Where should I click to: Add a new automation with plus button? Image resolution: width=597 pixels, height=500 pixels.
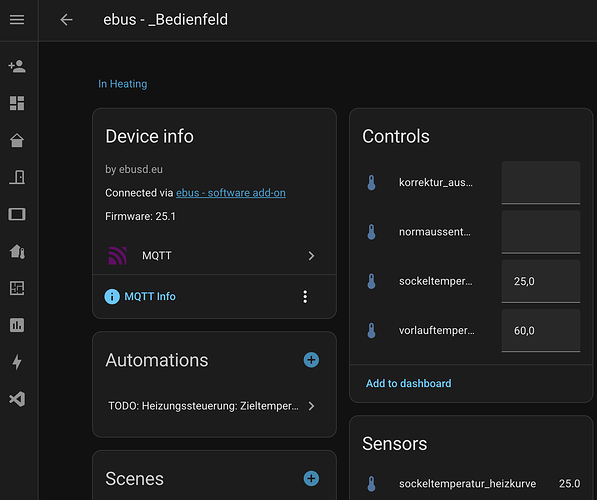[311, 360]
